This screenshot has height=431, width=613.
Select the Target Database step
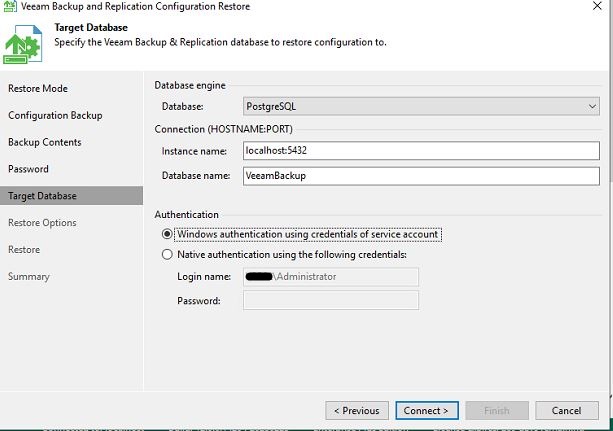(x=42, y=196)
